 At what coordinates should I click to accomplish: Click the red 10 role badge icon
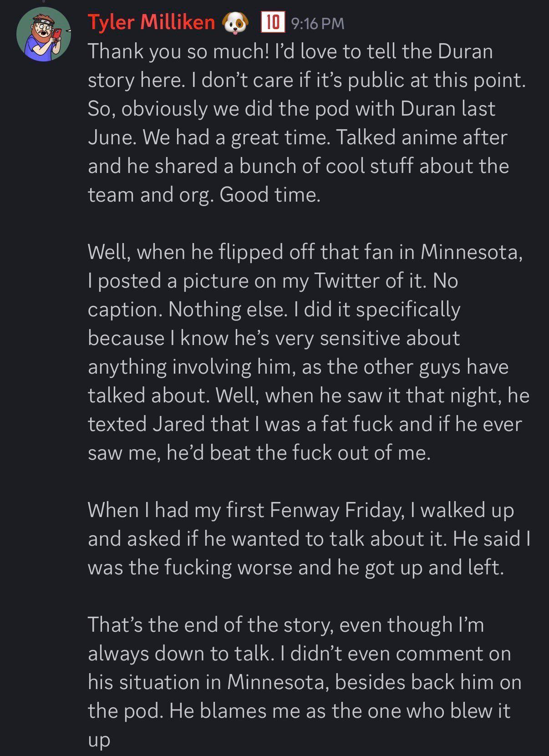point(273,22)
